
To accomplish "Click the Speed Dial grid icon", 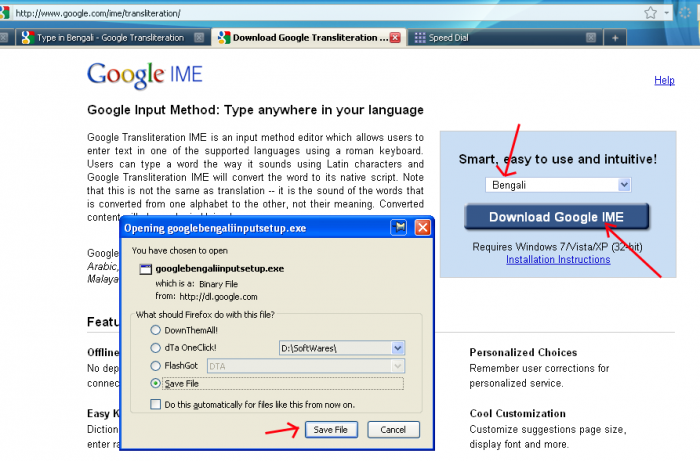I will 420,37.
